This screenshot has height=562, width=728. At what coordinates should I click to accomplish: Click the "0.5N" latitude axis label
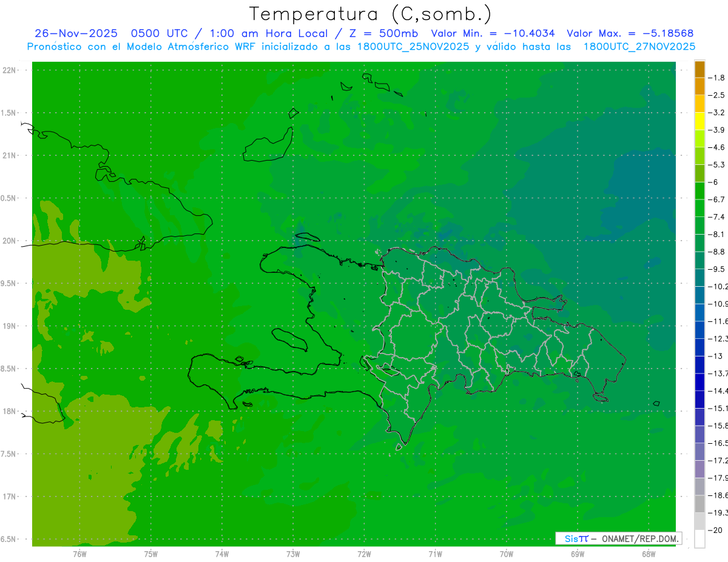pos(8,198)
